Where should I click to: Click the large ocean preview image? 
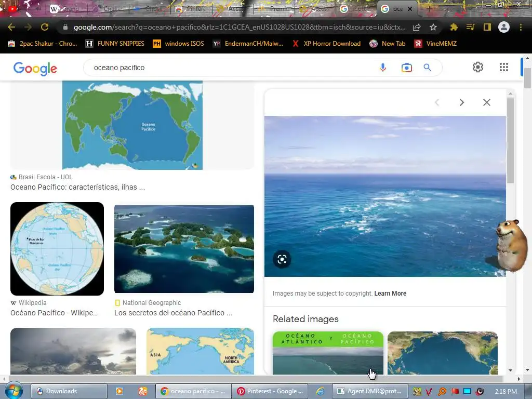click(x=385, y=196)
